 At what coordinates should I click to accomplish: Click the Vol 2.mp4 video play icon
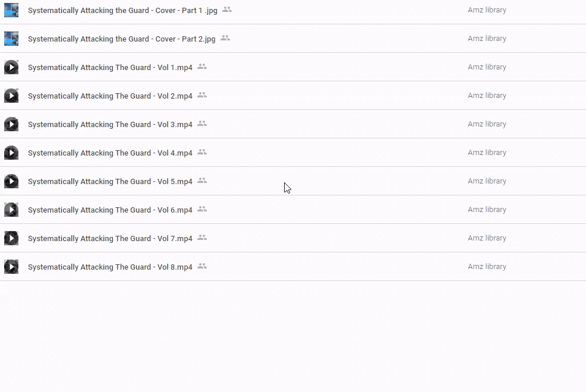[11, 96]
